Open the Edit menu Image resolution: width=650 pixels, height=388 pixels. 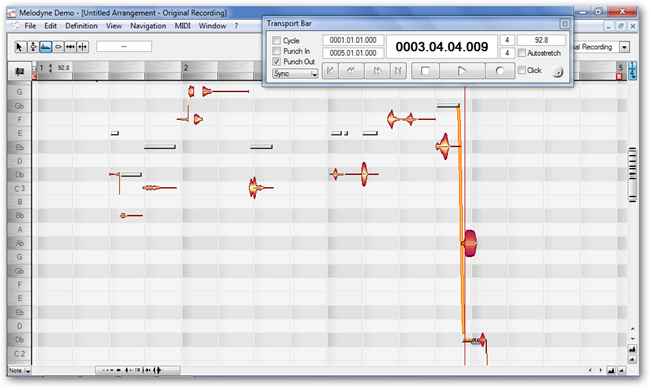pyautogui.click(x=51, y=26)
